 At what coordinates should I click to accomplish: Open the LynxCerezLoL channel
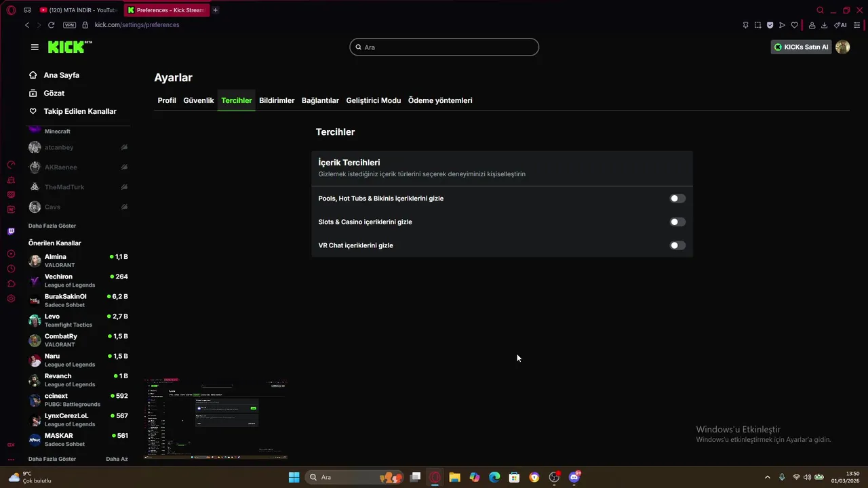pyautogui.click(x=78, y=420)
